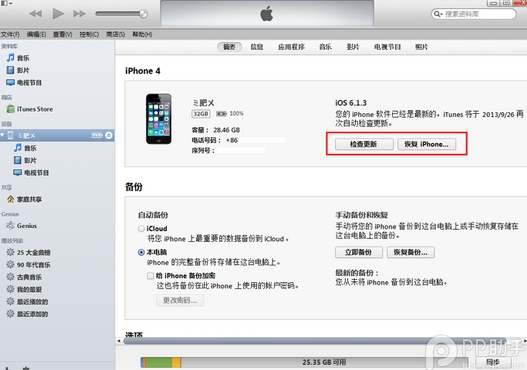Open the 帮助(H) menu
The height and width of the screenshot is (370, 527).
(142, 34)
